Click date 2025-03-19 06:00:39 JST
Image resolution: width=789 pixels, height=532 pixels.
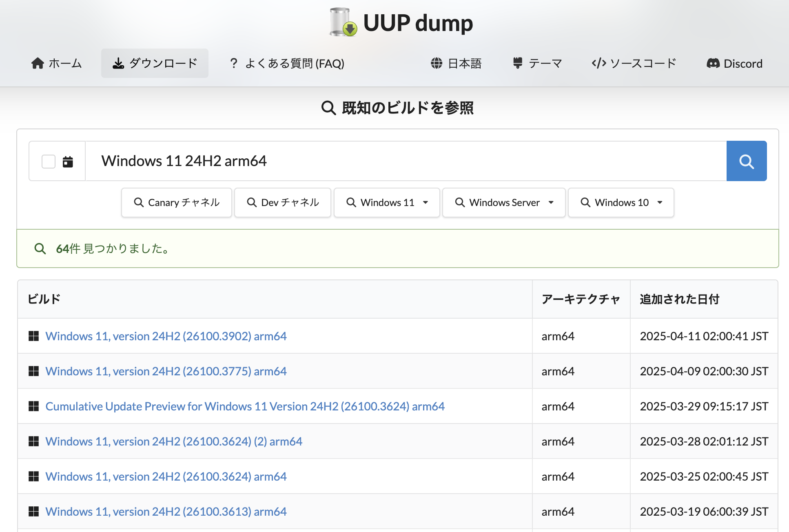pyautogui.click(x=704, y=512)
